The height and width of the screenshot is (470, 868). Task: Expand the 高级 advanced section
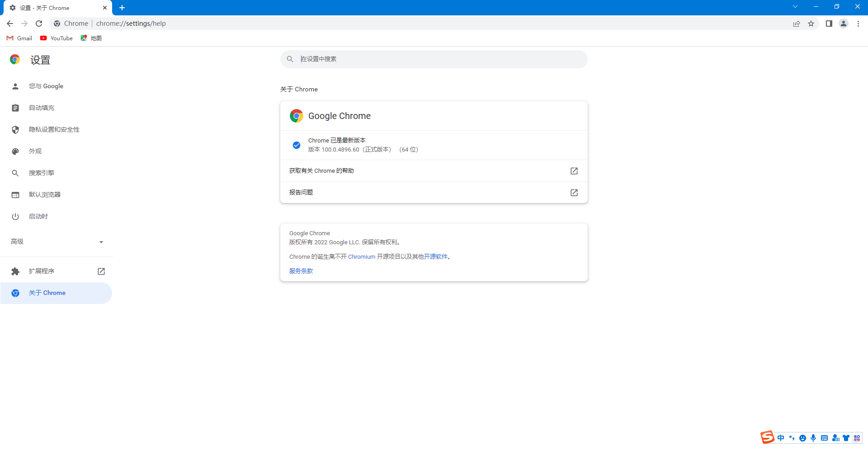click(57, 242)
